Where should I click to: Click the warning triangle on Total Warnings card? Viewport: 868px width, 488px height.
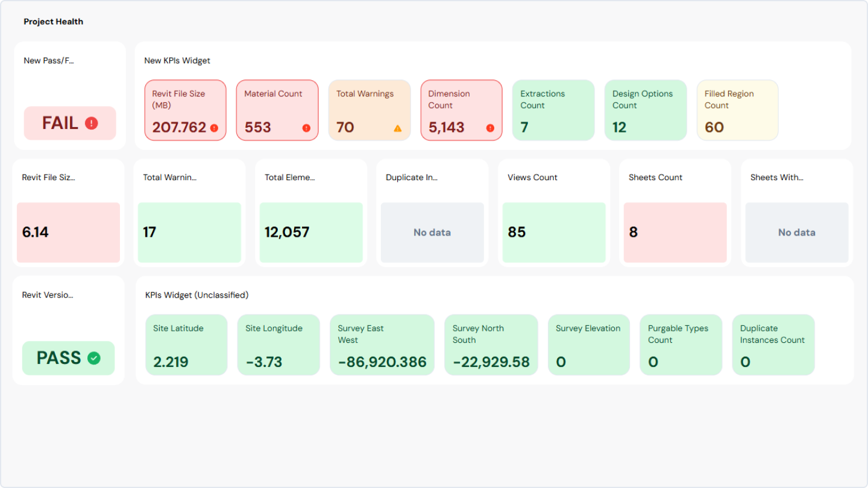pyautogui.click(x=398, y=128)
